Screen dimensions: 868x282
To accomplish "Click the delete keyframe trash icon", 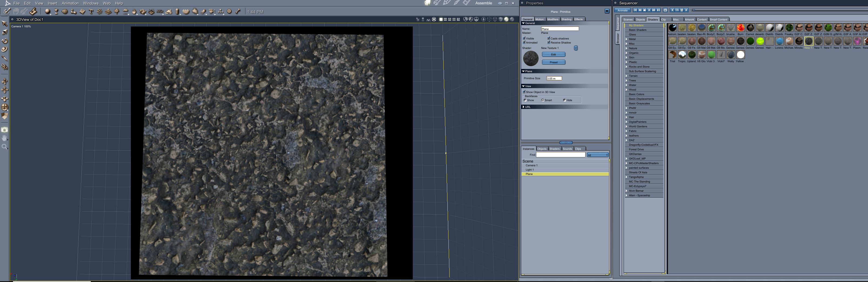I will [x=681, y=10].
